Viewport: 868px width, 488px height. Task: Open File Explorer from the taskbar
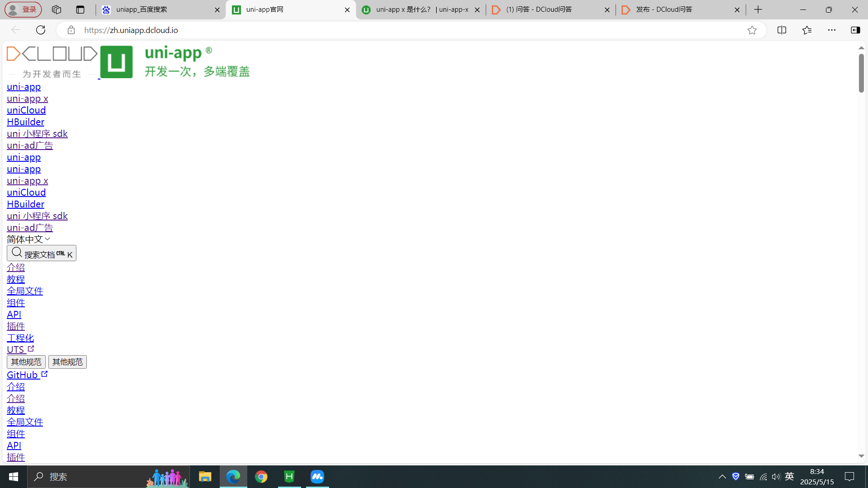[205, 477]
